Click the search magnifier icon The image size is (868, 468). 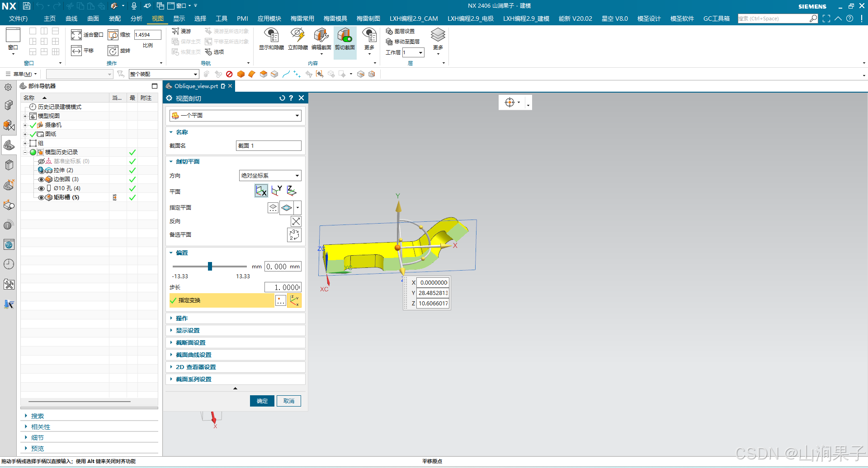(814, 19)
